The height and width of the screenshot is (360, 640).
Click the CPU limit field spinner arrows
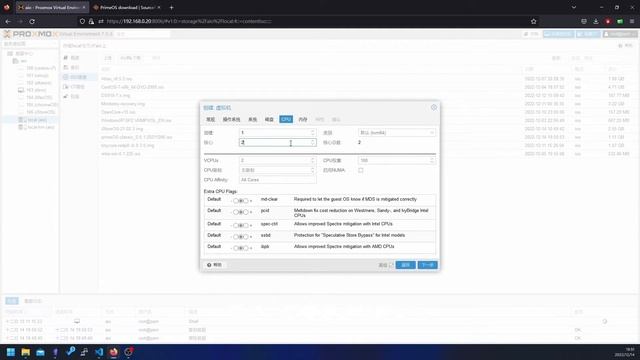[x=313, y=170]
